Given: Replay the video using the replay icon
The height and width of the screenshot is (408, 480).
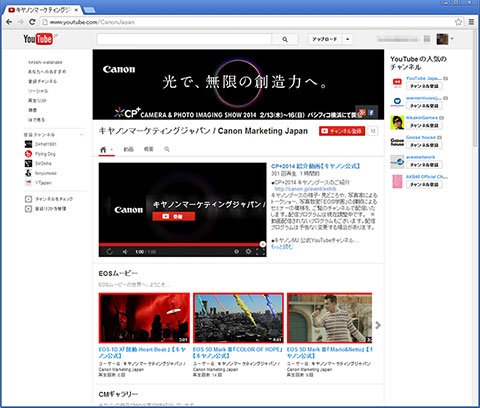Looking at the screenshot, I should 109,252.
